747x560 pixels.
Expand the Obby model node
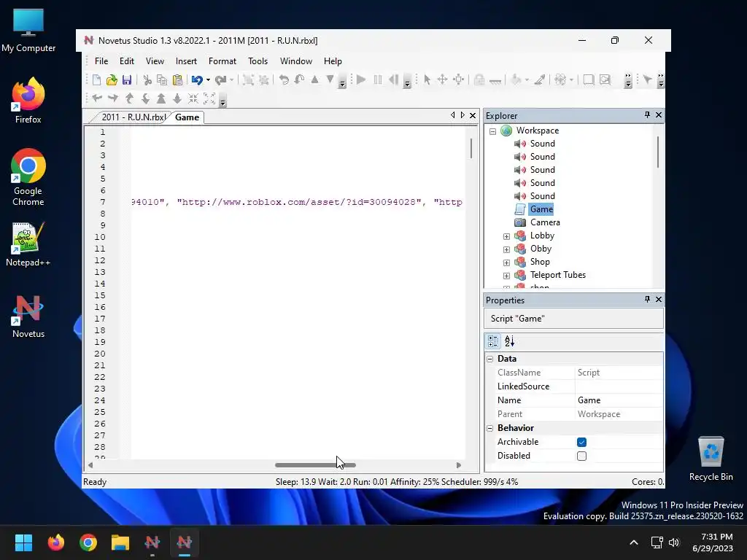tap(506, 249)
